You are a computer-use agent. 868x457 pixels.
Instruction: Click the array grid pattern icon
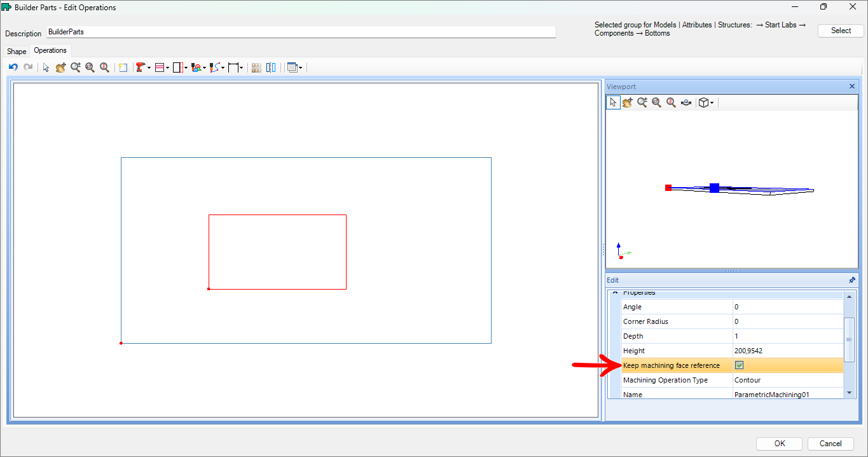[x=256, y=67]
